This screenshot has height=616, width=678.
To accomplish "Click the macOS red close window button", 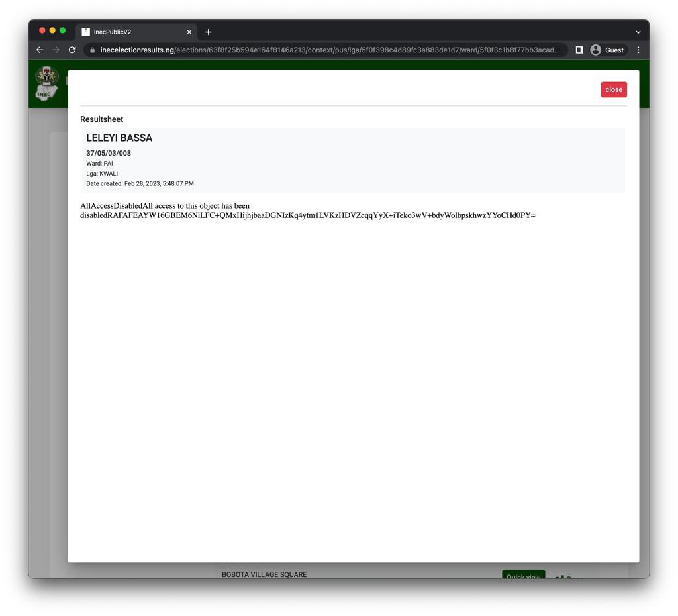I will pyautogui.click(x=42, y=30).
